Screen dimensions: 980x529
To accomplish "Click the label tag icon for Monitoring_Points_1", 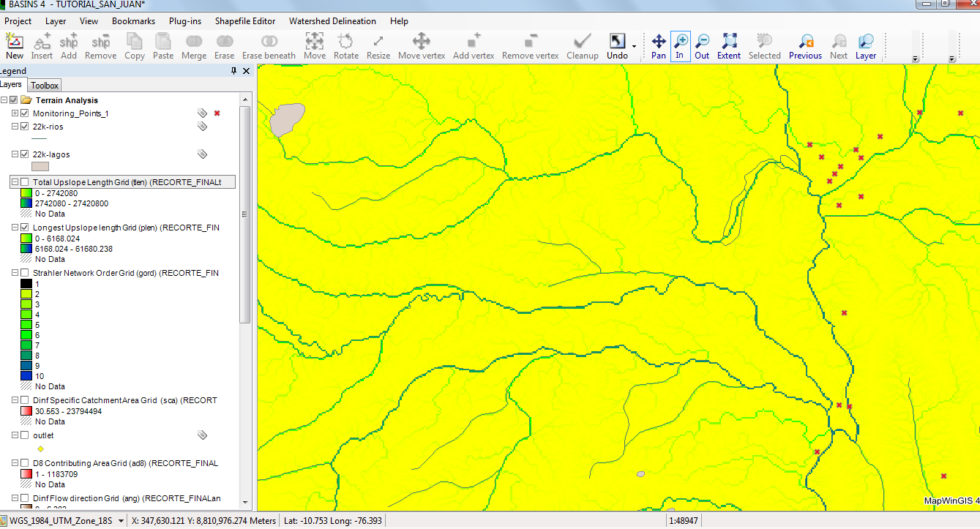I will (203, 113).
